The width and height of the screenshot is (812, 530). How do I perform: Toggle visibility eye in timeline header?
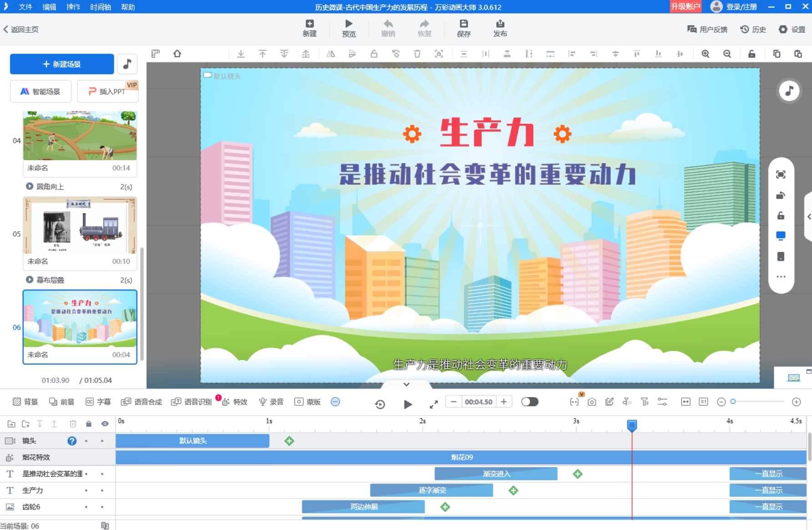pos(105,424)
